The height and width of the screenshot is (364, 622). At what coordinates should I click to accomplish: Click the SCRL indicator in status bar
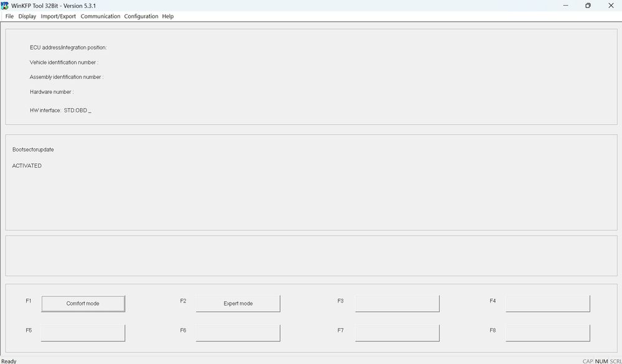click(x=616, y=361)
